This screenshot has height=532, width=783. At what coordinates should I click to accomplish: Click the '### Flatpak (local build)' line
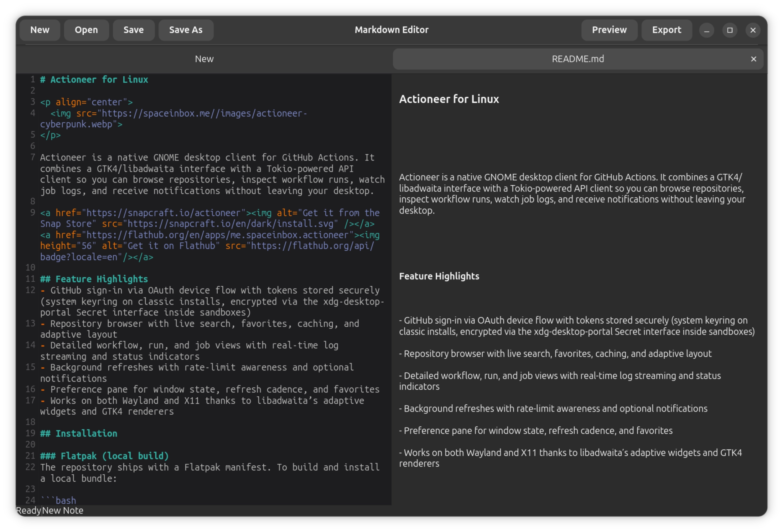[104, 456]
